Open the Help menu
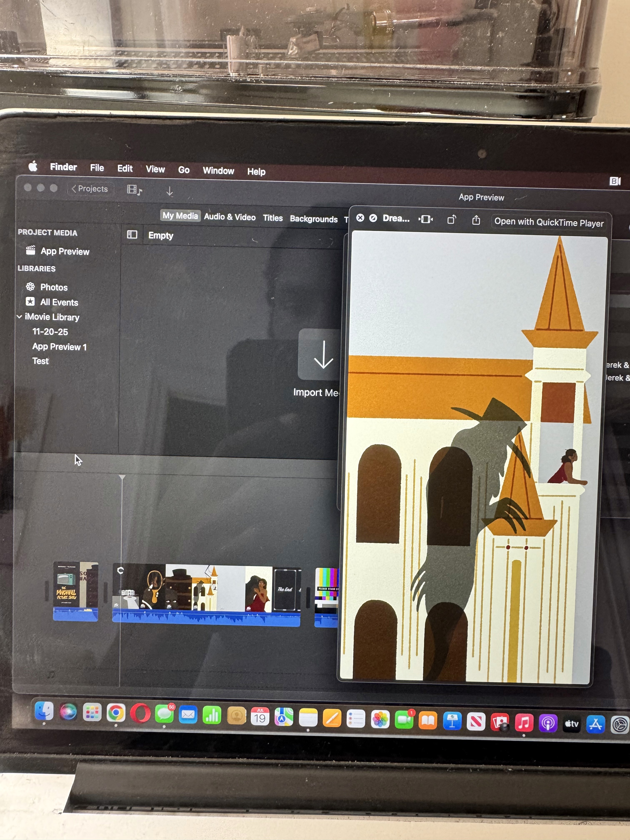This screenshot has height=840, width=630. pos(256,172)
